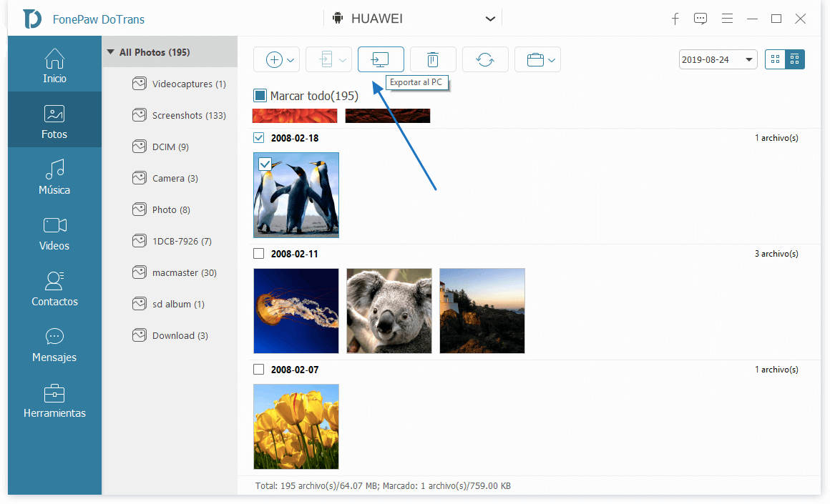Return to the Inicio home tab
Image resolution: width=830 pixels, height=504 pixels.
(54, 64)
